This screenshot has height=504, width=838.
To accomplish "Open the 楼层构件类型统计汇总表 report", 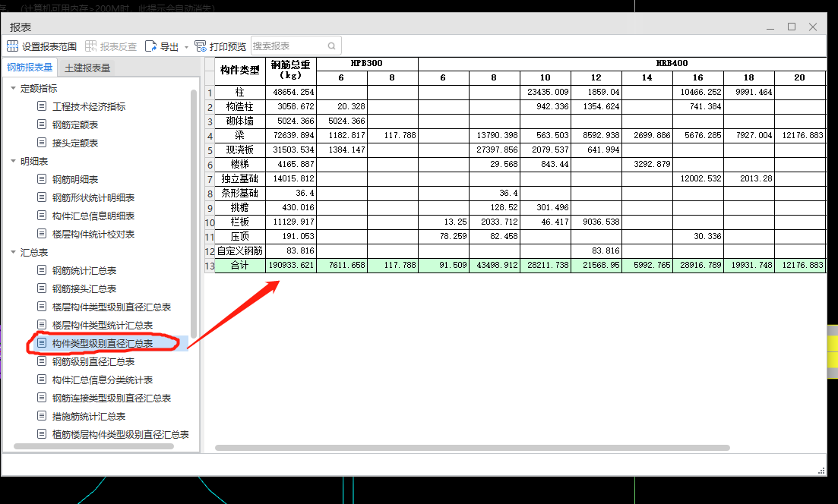I will pos(103,325).
